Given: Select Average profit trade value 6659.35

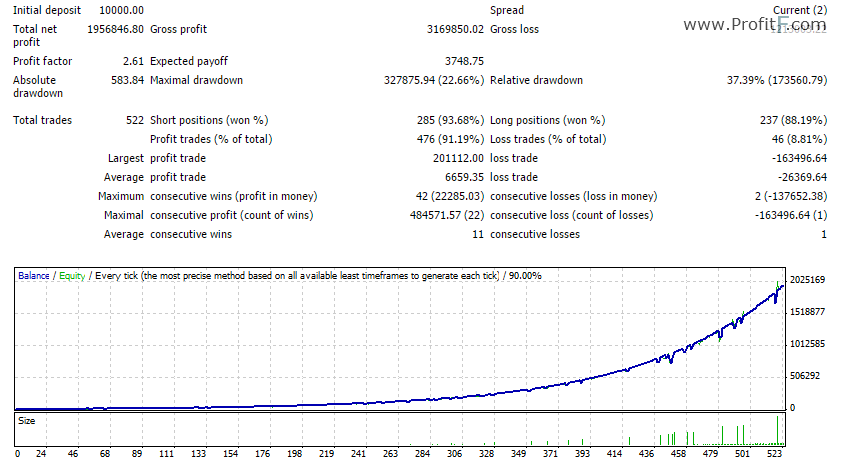Looking at the screenshot, I should tap(465, 177).
